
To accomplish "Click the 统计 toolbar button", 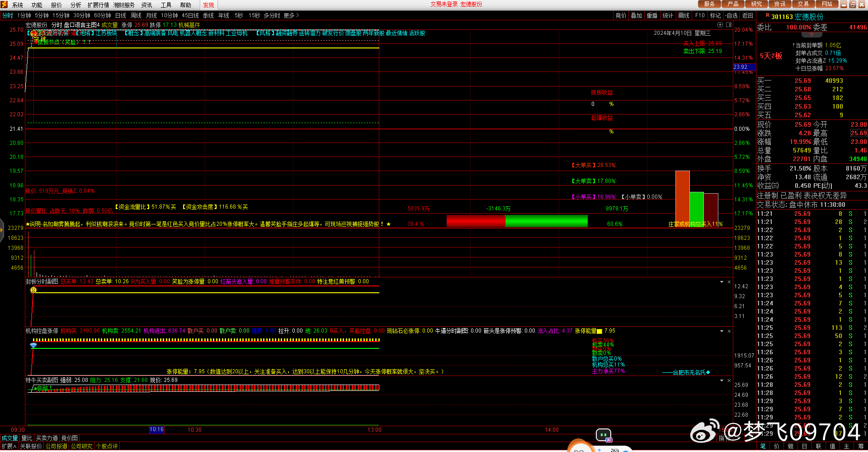I will [668, 15].
